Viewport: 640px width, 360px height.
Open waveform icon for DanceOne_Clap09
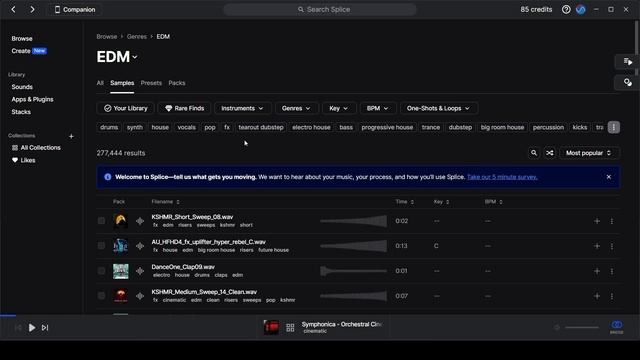[140, 271]
